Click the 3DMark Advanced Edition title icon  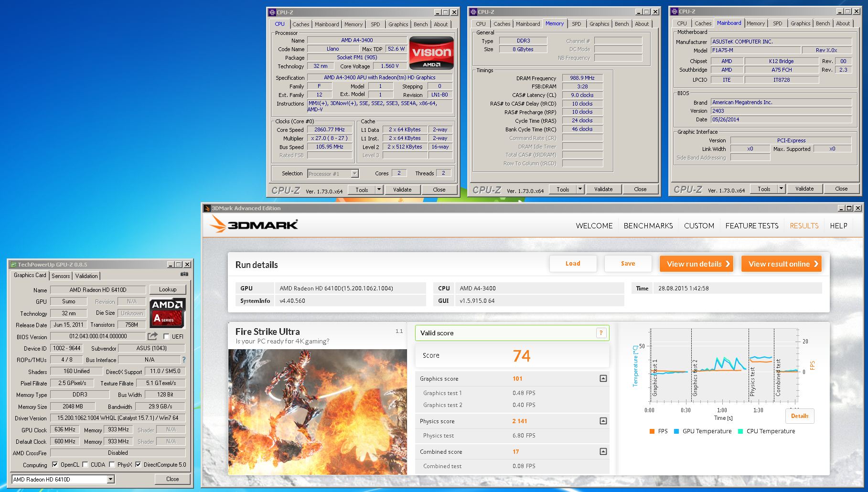207,208
